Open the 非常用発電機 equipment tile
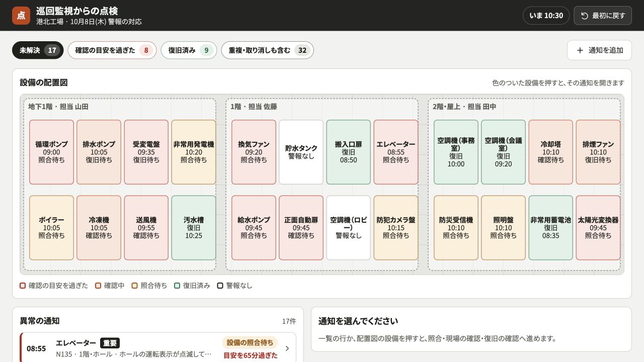Viewport: 644px width, 362px height. (194, 152)
